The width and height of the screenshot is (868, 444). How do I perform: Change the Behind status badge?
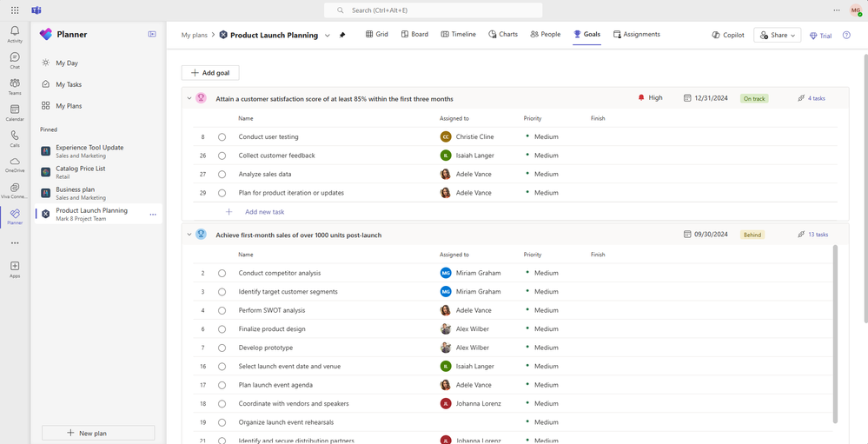(x=752, y=235)
